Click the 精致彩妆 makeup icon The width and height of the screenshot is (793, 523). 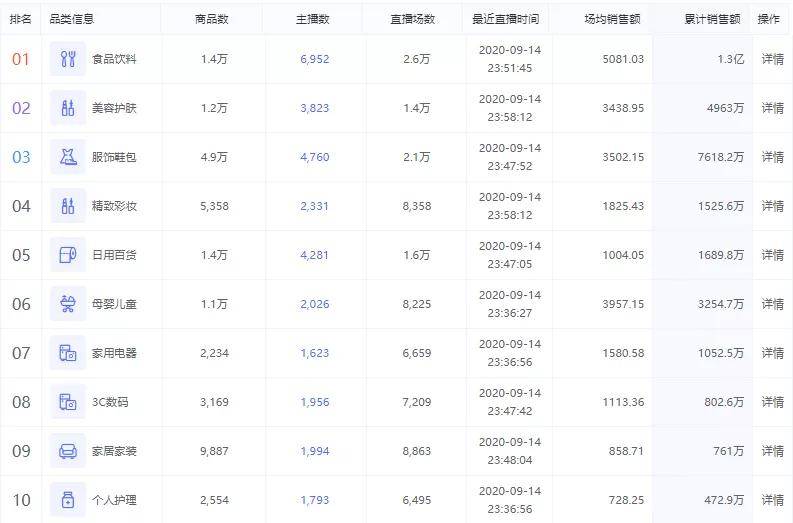(x=68, y=206)
